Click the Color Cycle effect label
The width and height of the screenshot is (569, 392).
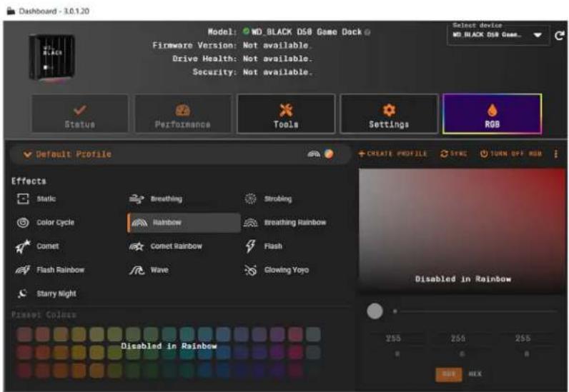coord(55,222)
